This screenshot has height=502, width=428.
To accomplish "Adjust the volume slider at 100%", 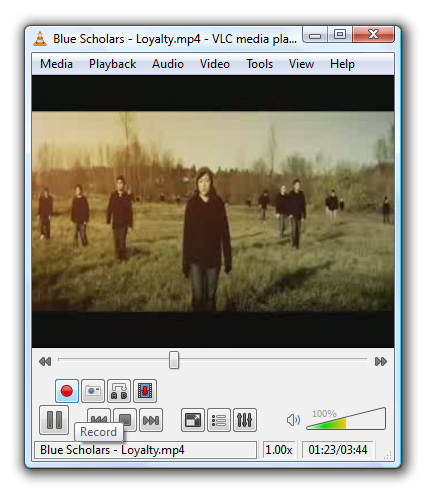I will click(x=346, y=419).
